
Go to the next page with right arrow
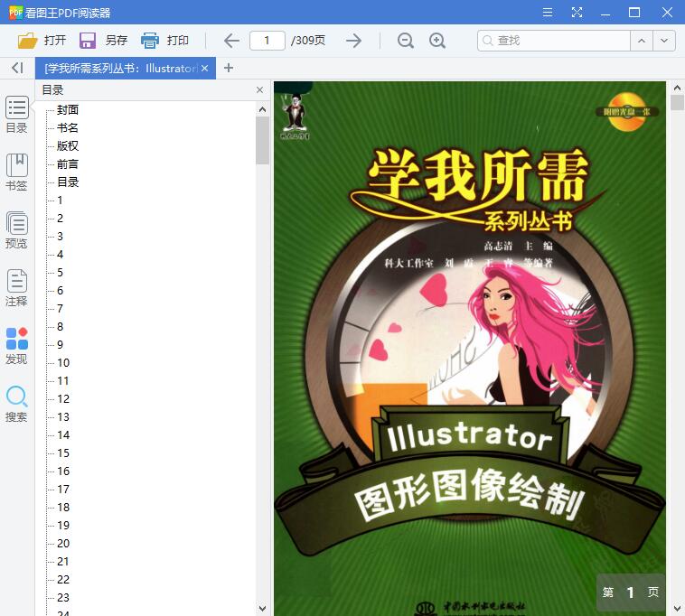(354, 41)
